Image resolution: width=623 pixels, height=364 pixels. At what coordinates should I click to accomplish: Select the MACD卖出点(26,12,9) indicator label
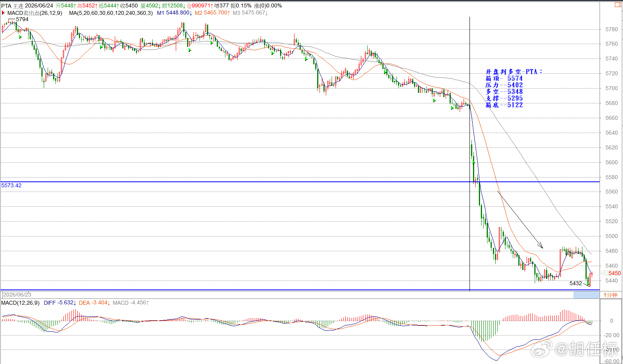[x=35, y=13]
